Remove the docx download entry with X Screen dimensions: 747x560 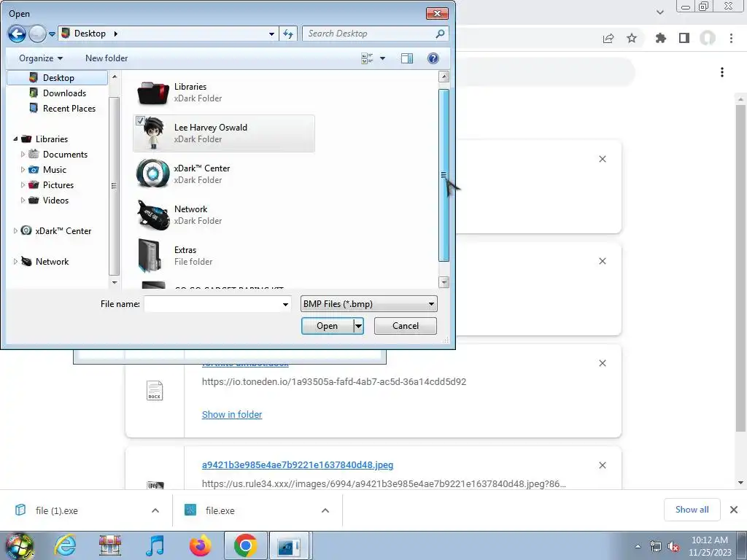point(603,363)
